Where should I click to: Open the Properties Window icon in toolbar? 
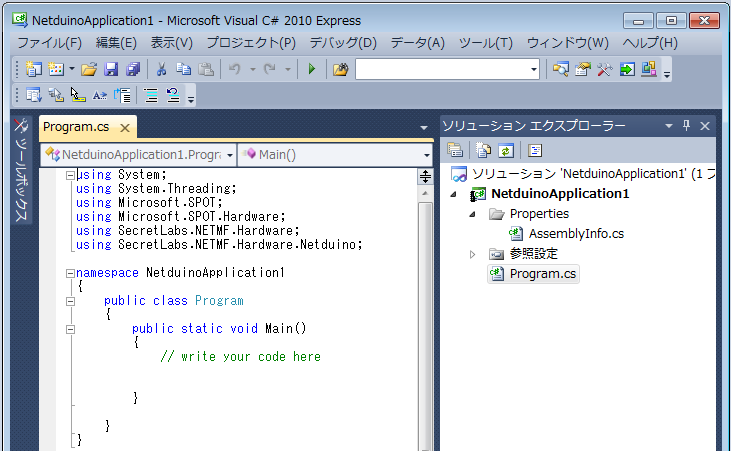[x=583, y=69]
